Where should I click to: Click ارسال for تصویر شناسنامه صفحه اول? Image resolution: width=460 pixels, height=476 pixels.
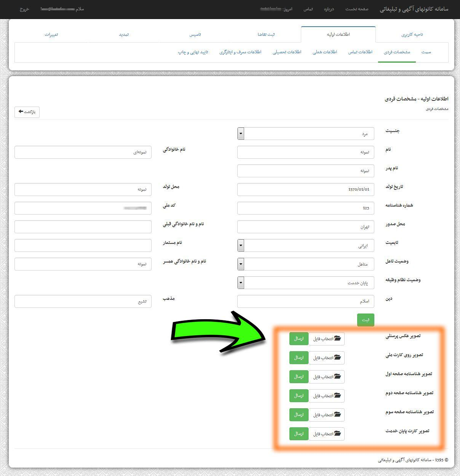(x=299, y=377)
